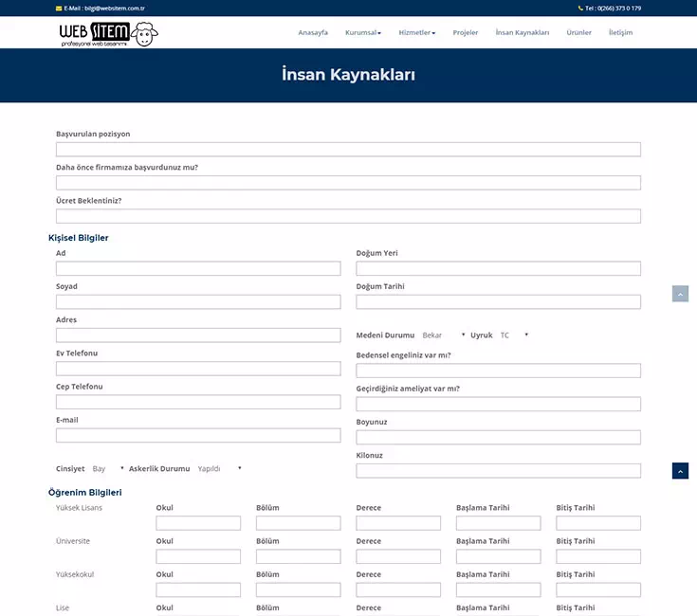
Task: Click the Cep Telefonu input field
Action: pyautogui.click(x=198, y=402)
